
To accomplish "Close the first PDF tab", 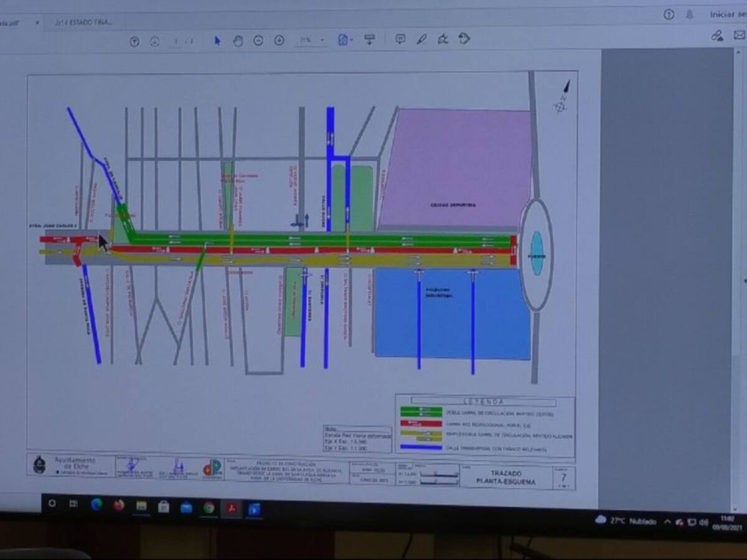I will tap(37, 22).
